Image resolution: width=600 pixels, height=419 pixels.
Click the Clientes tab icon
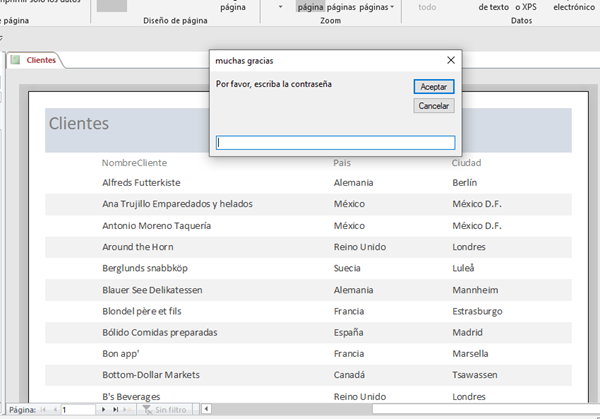click(15, 60)
